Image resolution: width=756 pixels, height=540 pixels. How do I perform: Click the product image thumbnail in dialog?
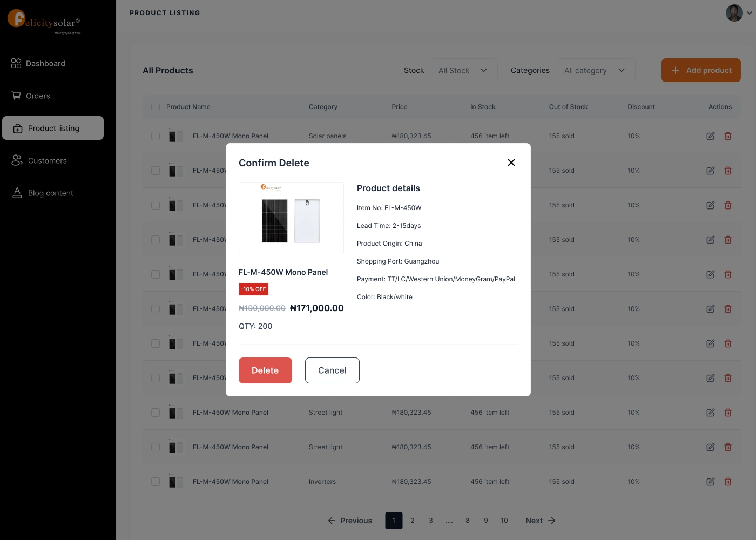click(291, 218)
